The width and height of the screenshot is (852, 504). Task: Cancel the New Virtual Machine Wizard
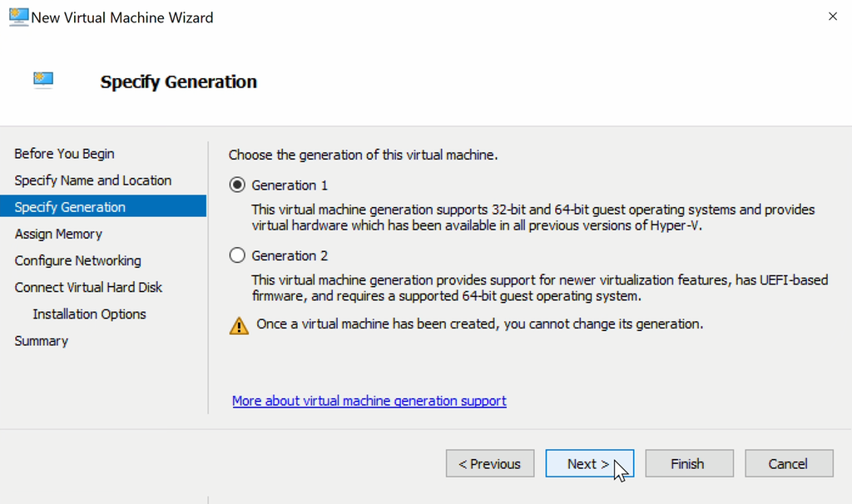(788, 464)
